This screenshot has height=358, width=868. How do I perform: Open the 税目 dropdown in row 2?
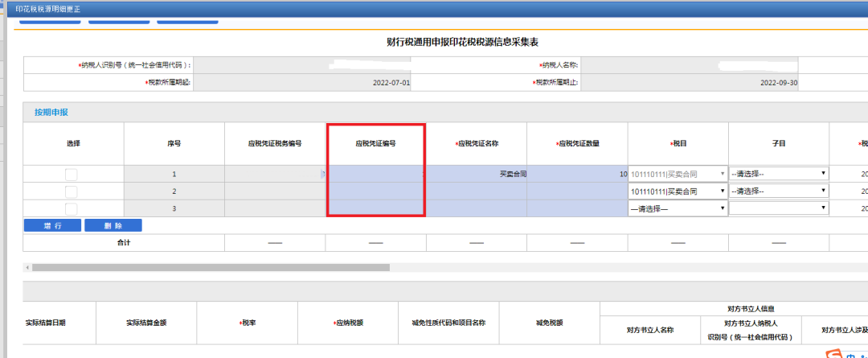678,191
